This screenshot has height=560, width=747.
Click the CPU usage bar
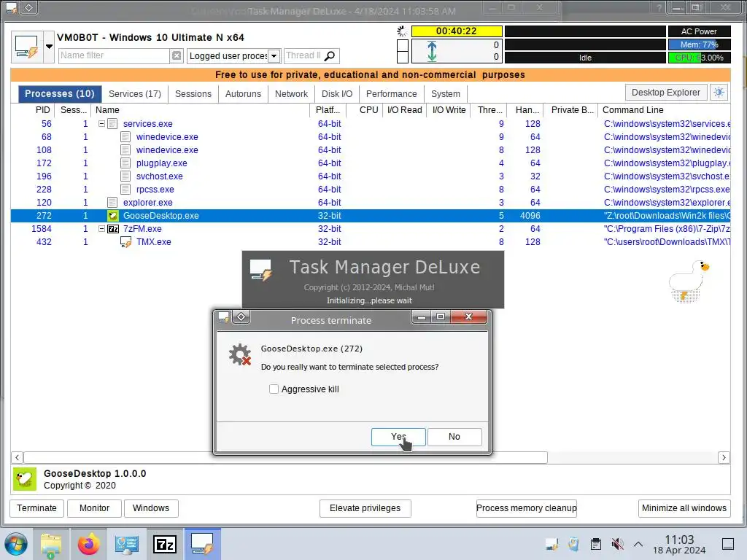(700, 58)
